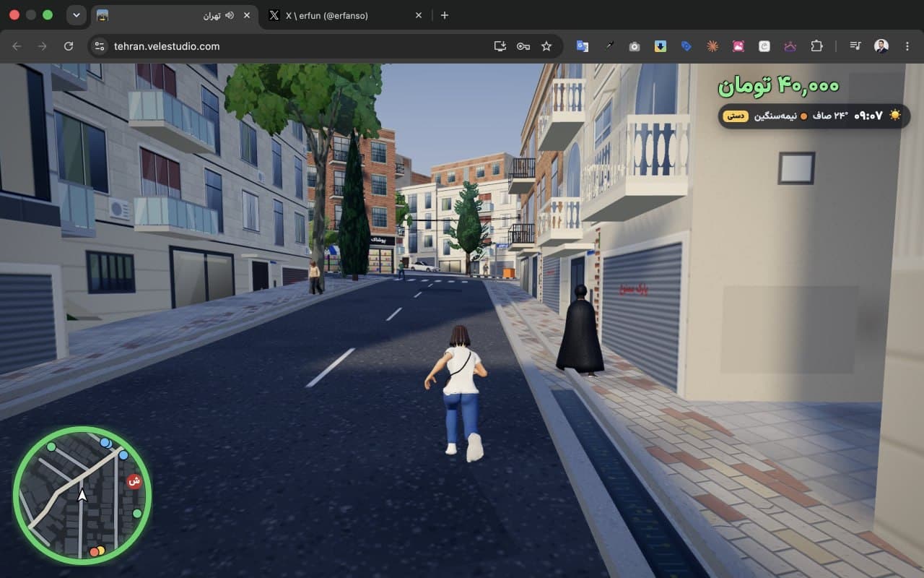This screenshot has width=924, height=578.
Task: Switch to the erfun (@erfanso) X tab
Action: coord(345,15)
